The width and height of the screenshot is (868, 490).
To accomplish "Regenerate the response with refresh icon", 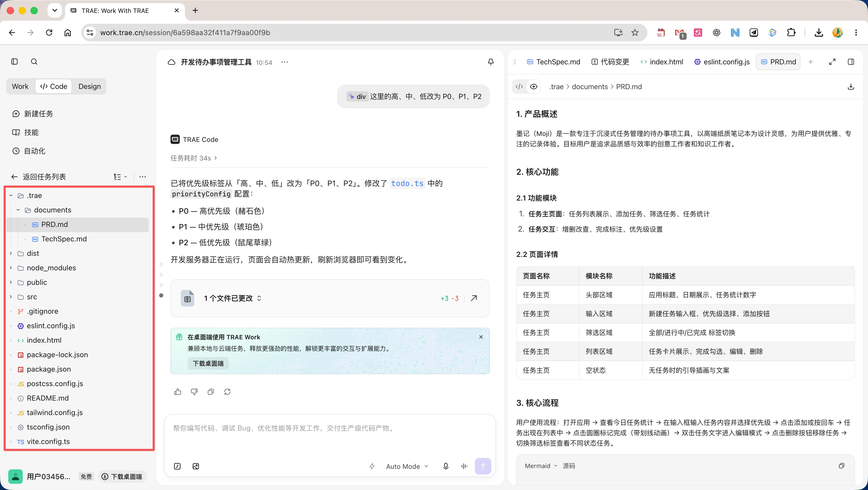I will point(227,392).
